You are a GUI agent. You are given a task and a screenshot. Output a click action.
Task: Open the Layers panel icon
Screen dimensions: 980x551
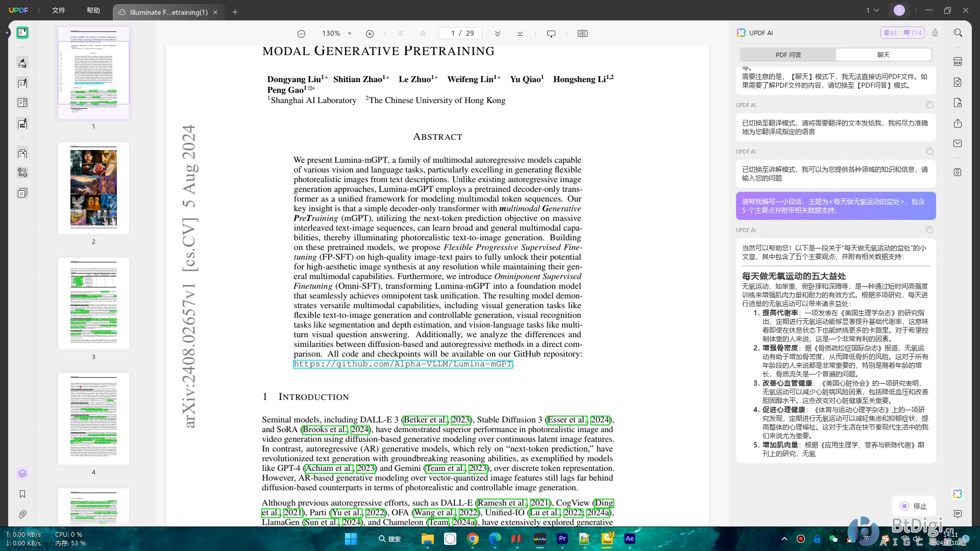pos(22,473)
